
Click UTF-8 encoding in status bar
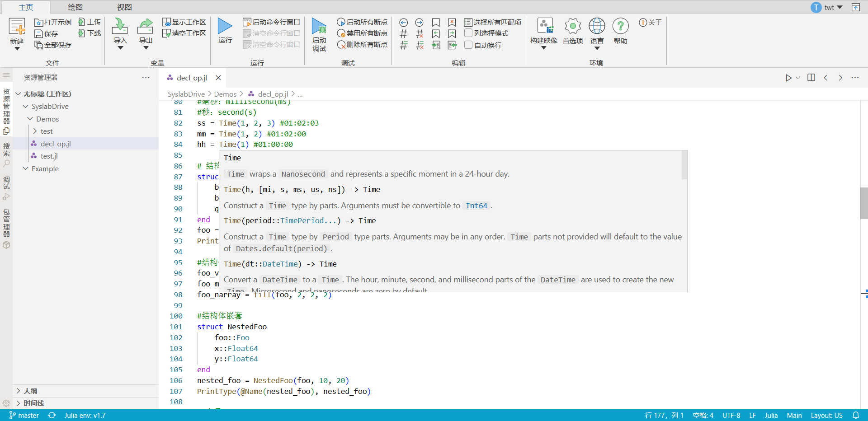(731, 415)
